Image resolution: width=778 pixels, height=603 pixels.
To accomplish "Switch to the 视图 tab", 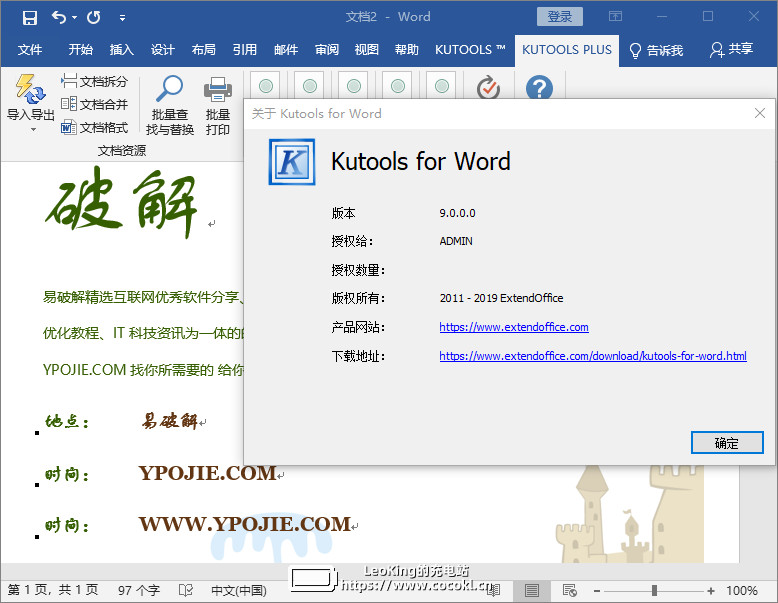I will tap(367, 50).
